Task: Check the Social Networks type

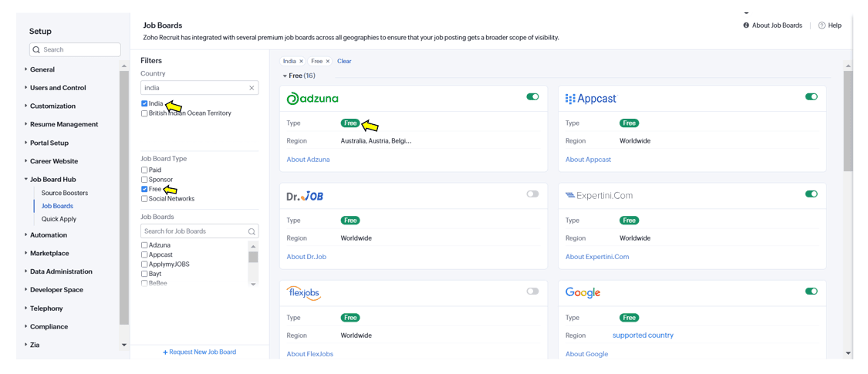Action: click(144, 199)
